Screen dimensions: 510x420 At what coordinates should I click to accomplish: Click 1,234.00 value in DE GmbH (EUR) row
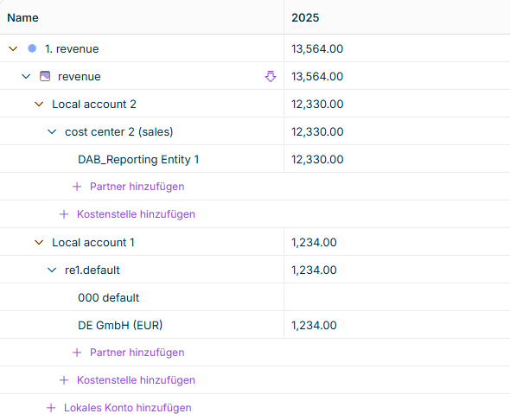314,325
